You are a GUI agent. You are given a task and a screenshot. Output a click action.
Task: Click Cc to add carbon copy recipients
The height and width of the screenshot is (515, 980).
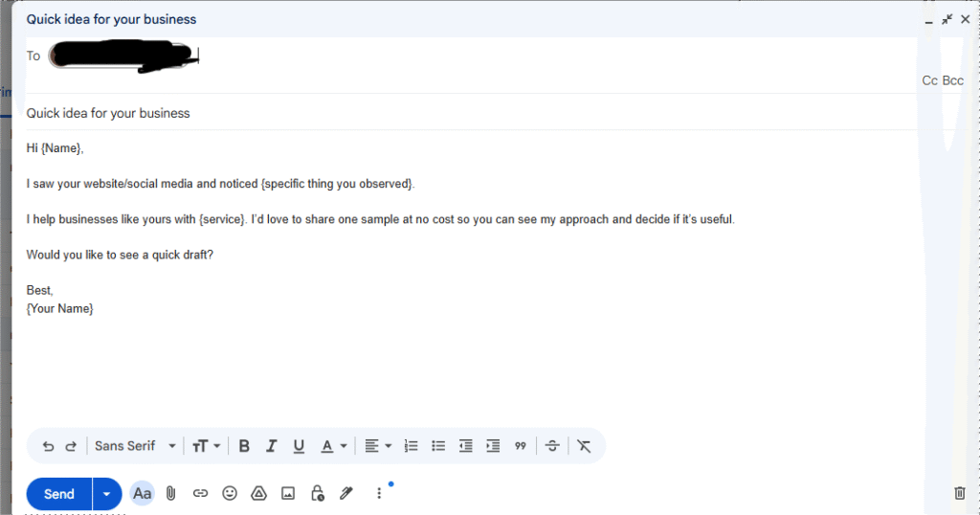click(x=929, y=80)
